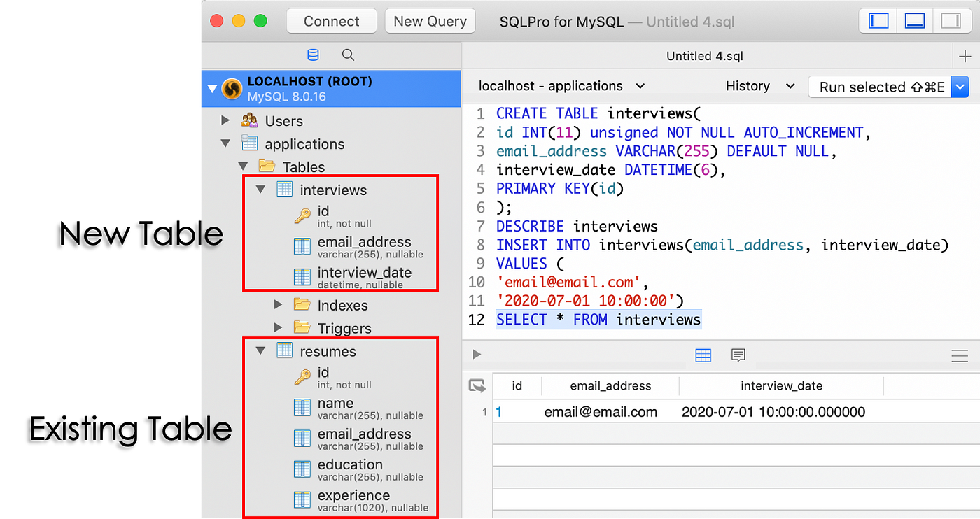This screenshot has width=980, height=519.
Task: Select the email@email.com result cell
Action: click(x=601, y=412)
